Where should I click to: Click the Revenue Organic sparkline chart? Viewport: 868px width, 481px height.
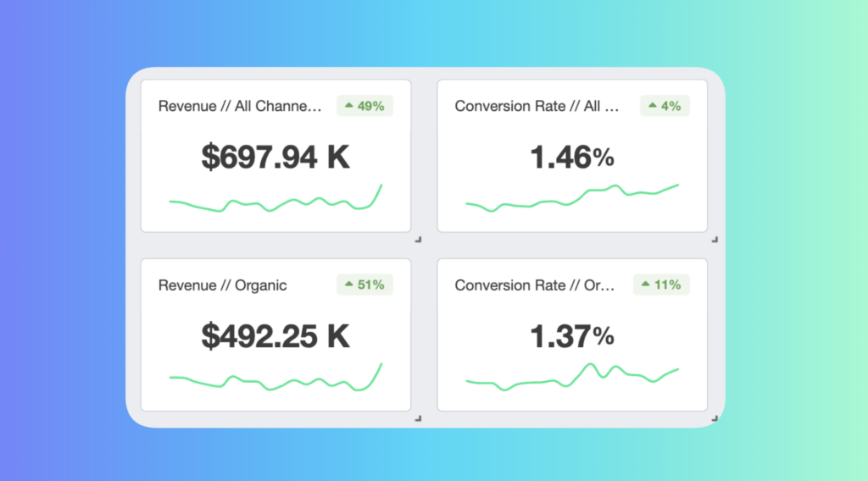(275, 377)
